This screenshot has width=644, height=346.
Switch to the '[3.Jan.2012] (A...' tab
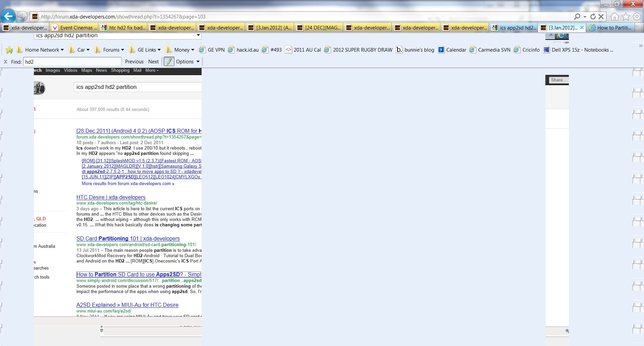[270, 27]
